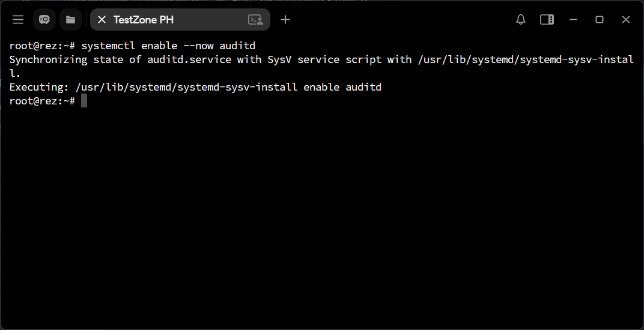Minimize the terminal window
The width and height of the screenshot is (644, 330).
coord(573,20)
